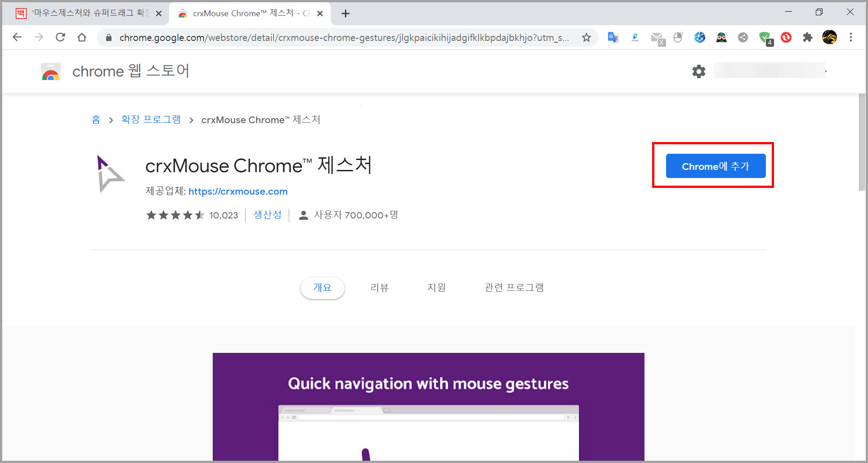The image size is (868, 463).
Task: Reload the current page
Action: click(60, 37)
